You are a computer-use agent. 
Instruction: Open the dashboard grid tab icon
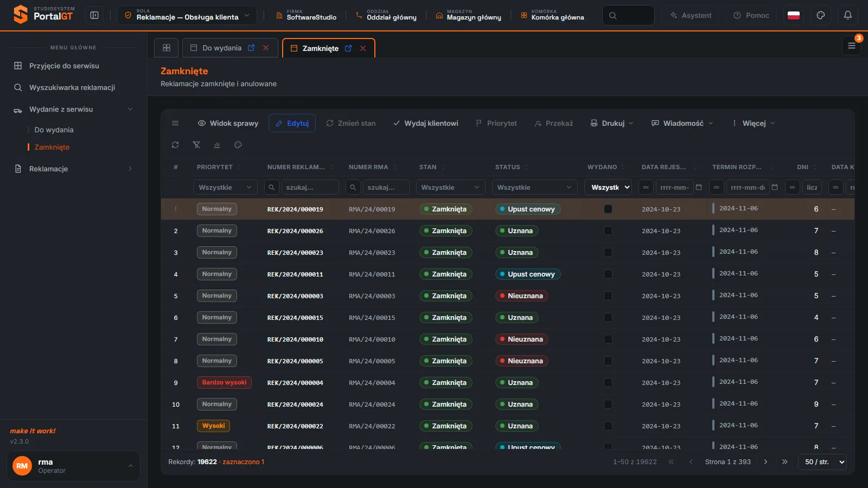click(167, 48)
